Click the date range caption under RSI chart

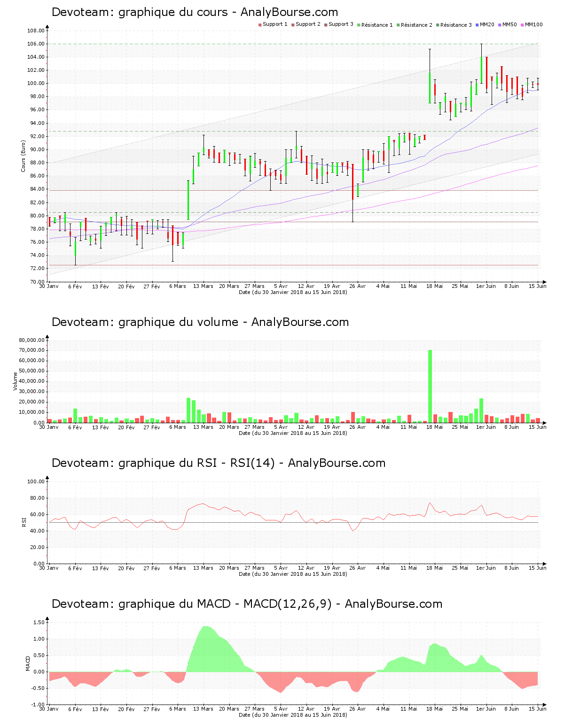coord(293,574)
